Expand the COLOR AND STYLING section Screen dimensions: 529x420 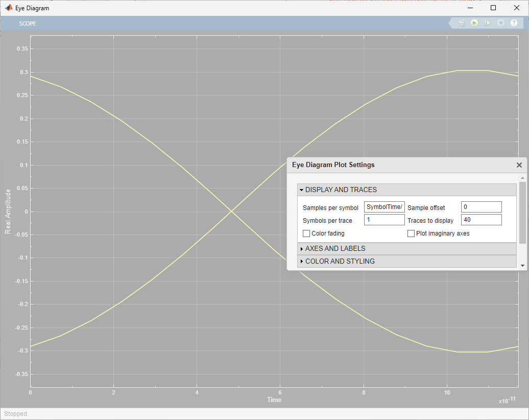407,261
